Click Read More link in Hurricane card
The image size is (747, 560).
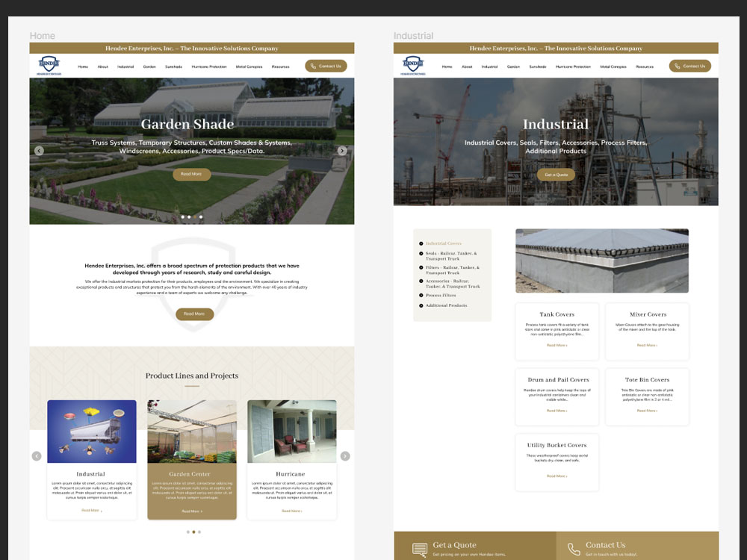click(291, 511)
